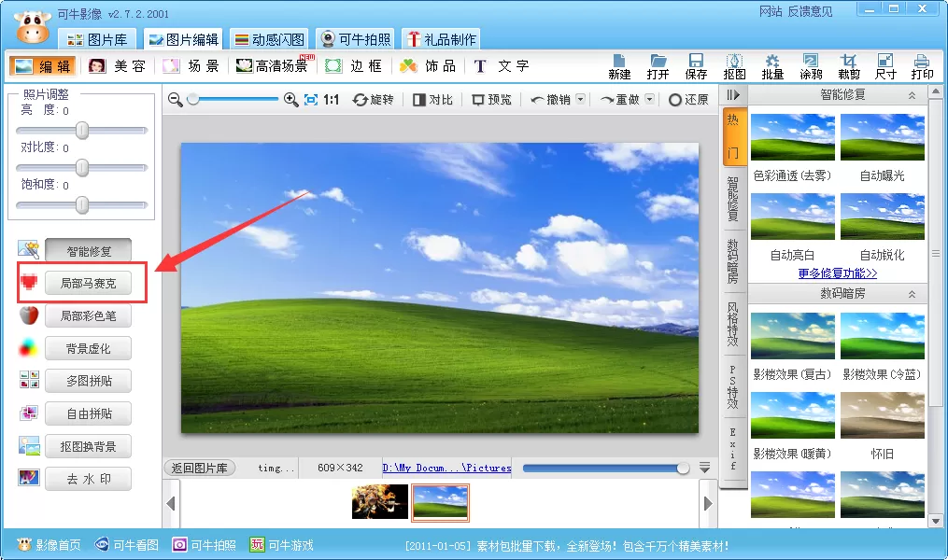Click the 饱和度 saturation slider handle
Screen dimensions: 948x560
pos(82,205)
